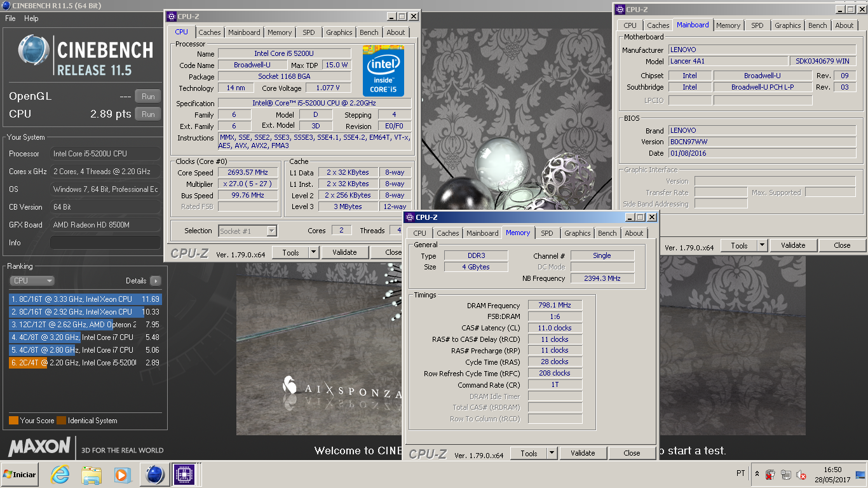Launch Windows Media Player from taskbar
The width and height of the screenshot is (868, 488).
coord(122,474)
